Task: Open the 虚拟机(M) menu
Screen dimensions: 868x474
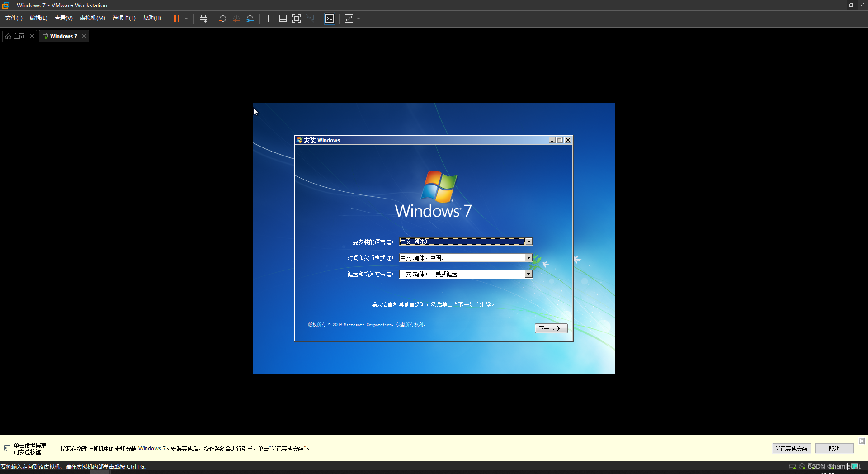Action: click(x=92, y=18)
